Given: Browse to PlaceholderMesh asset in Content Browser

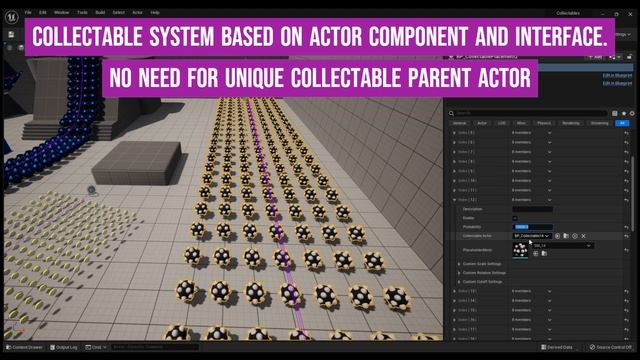Looking at the screenshot, I should tap(544, 253).
